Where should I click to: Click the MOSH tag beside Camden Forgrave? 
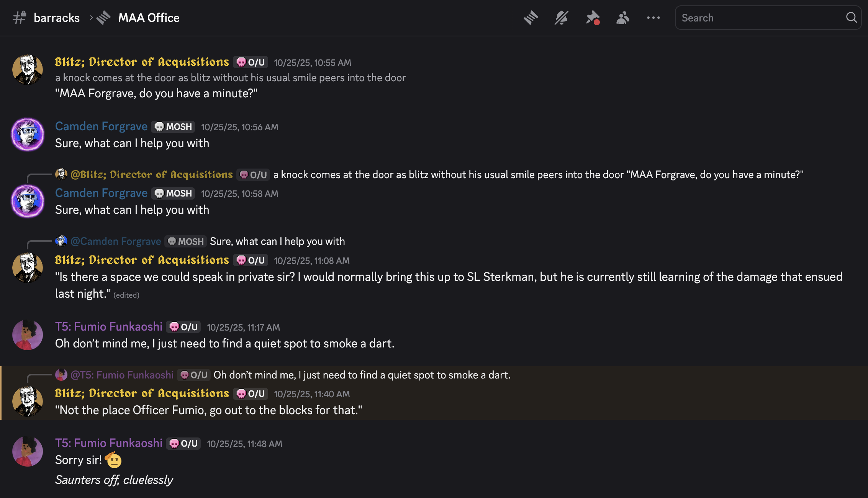[173, 127]
